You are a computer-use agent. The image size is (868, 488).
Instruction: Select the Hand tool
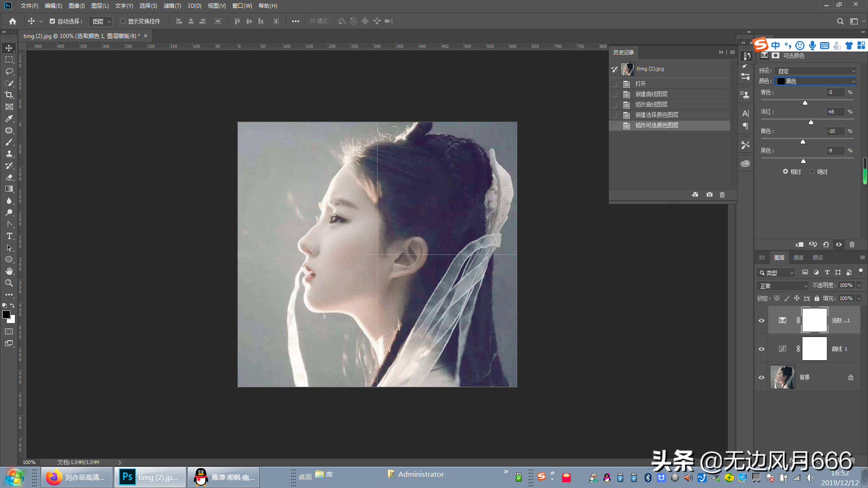tap(9, 271)
